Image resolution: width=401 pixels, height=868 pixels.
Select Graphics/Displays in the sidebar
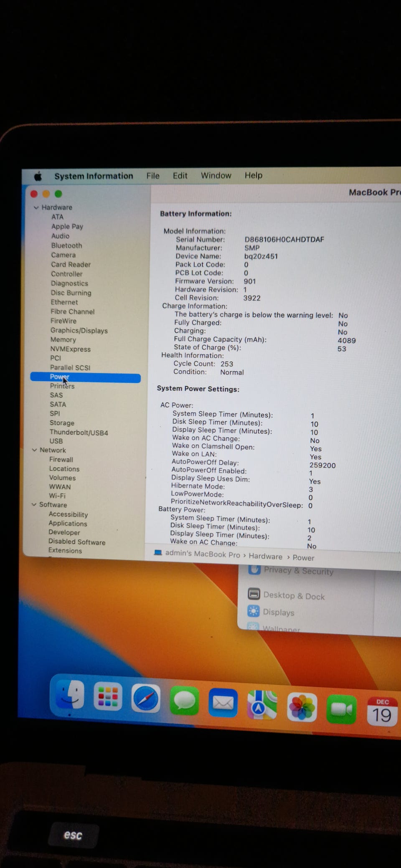(x=79, y=331)
